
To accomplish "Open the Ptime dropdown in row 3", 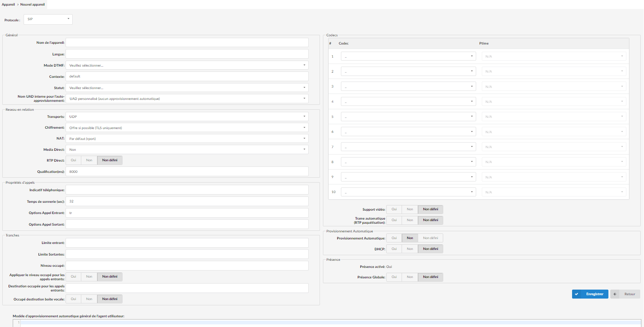I will tap(554, 86).
